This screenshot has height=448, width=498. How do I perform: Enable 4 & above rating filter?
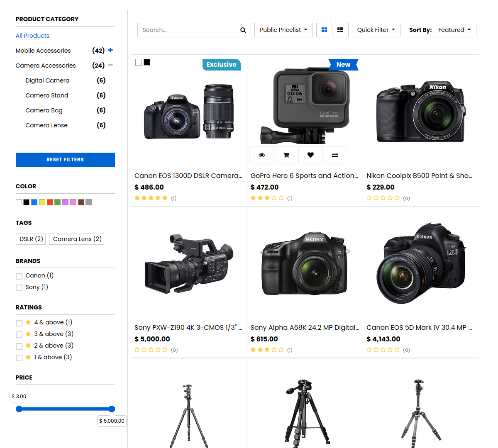[x=19, y=323]
